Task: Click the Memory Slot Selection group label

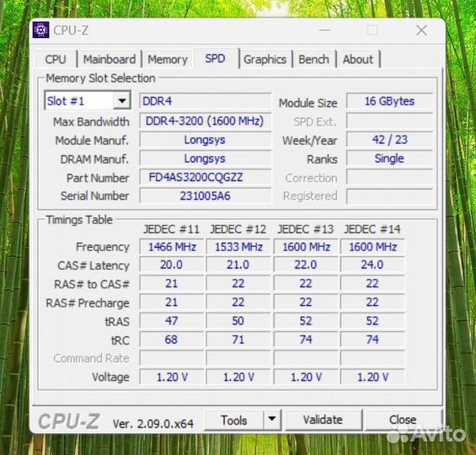Action: click(x=100, y=78)
